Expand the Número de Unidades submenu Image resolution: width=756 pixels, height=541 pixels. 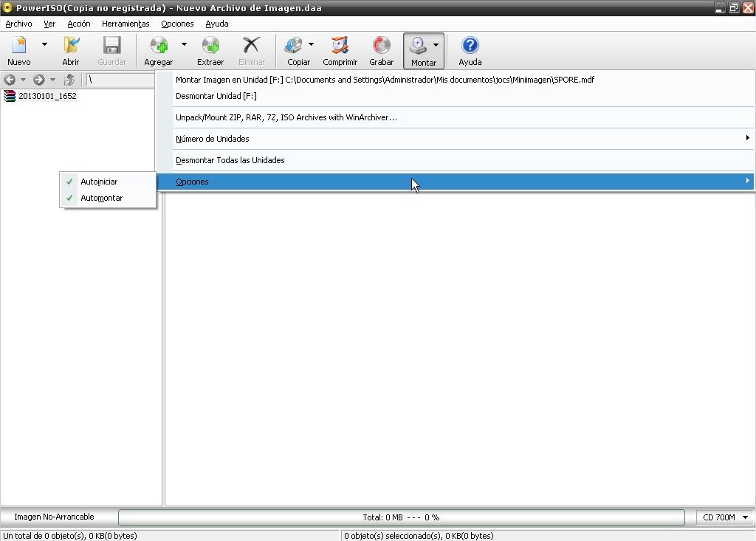click(456, 139)
